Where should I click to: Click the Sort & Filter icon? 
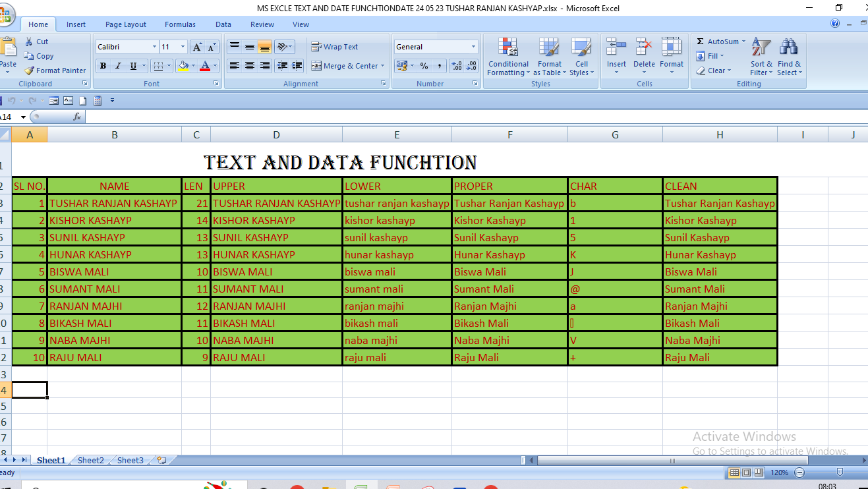[761, 57]
